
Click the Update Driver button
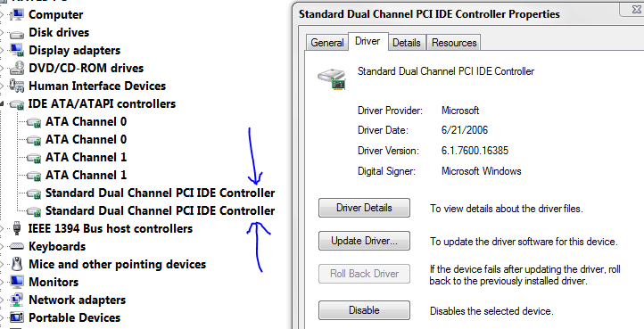coord(364,241)
